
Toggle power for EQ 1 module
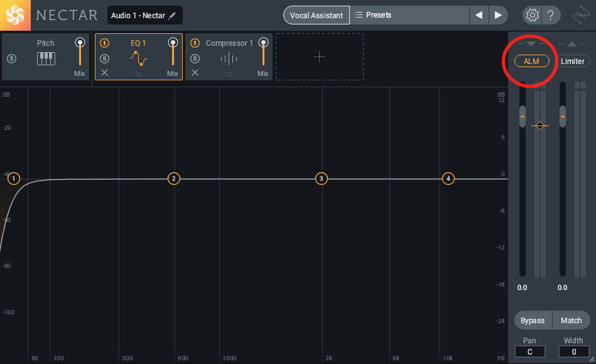coord(104,43)
